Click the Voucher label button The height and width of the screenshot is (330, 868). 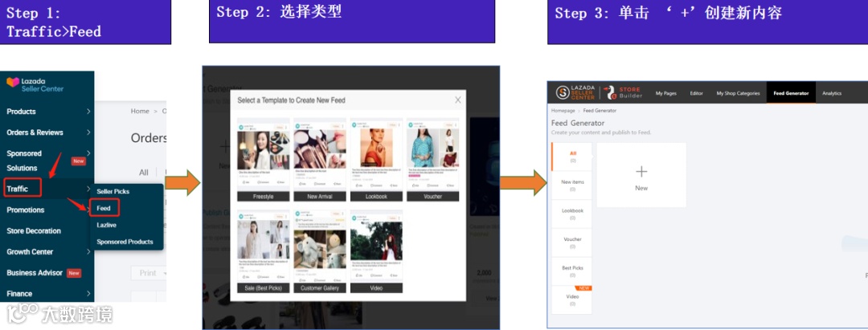[433, 196]
